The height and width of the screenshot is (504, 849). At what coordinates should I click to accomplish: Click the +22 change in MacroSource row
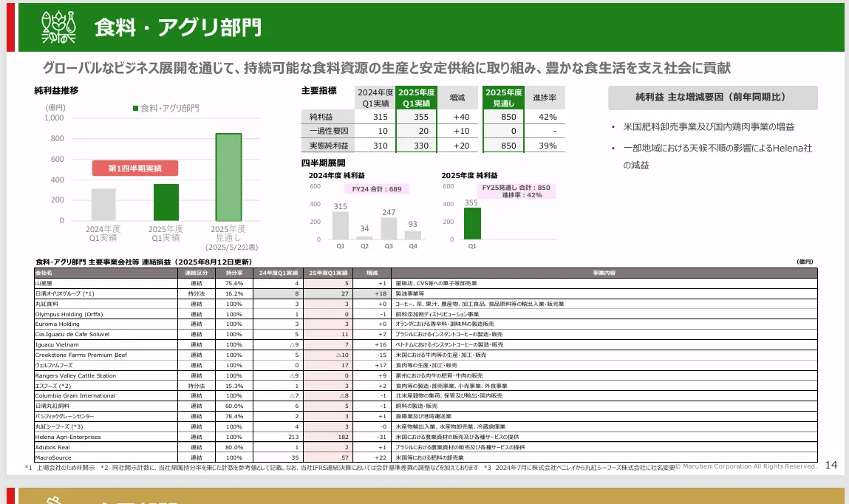381,457
